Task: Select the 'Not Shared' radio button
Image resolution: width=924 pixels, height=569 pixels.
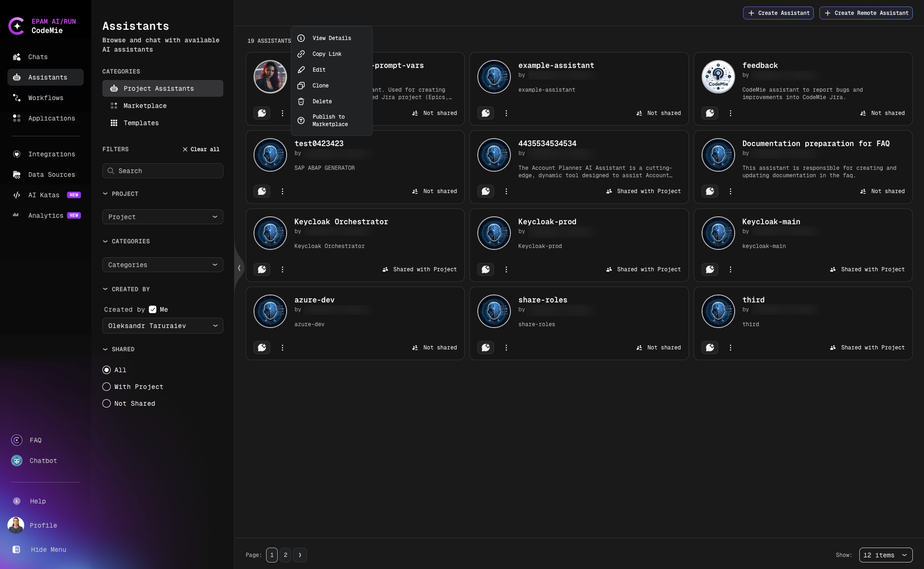Action: (107, 403)
